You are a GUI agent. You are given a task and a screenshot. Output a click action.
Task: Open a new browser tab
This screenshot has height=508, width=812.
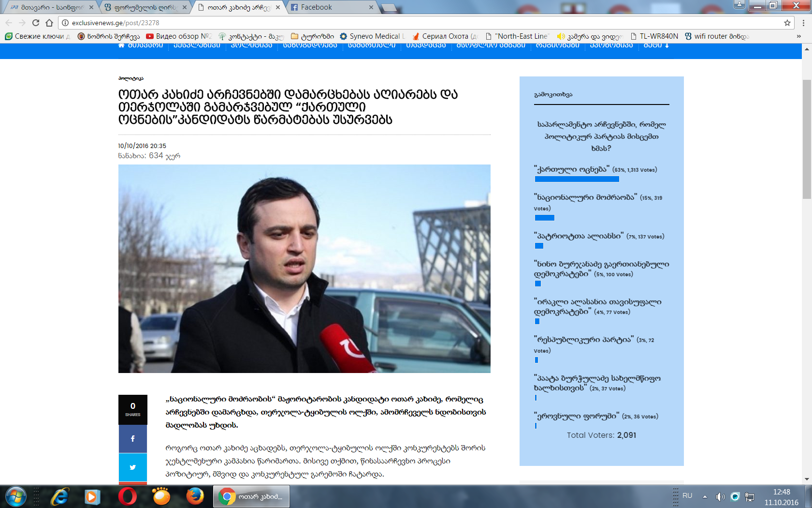click(389, 8)
